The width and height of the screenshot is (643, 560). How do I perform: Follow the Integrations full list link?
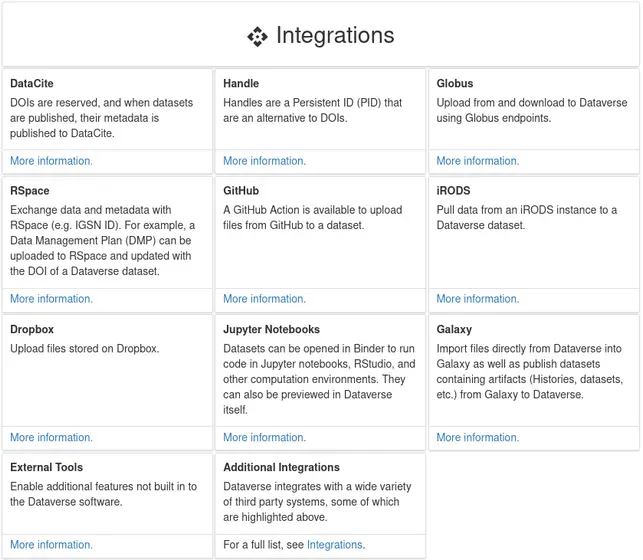pos(335,545)
